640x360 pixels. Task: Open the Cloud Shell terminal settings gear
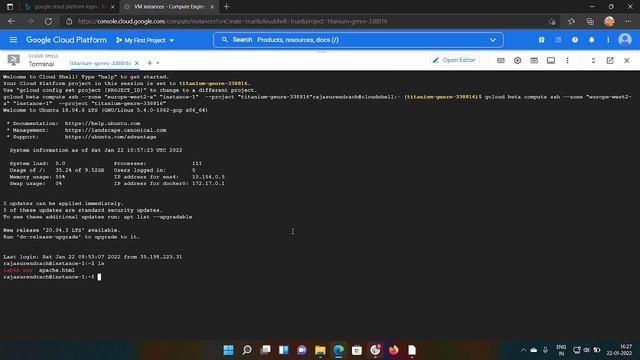click(517, 60)
